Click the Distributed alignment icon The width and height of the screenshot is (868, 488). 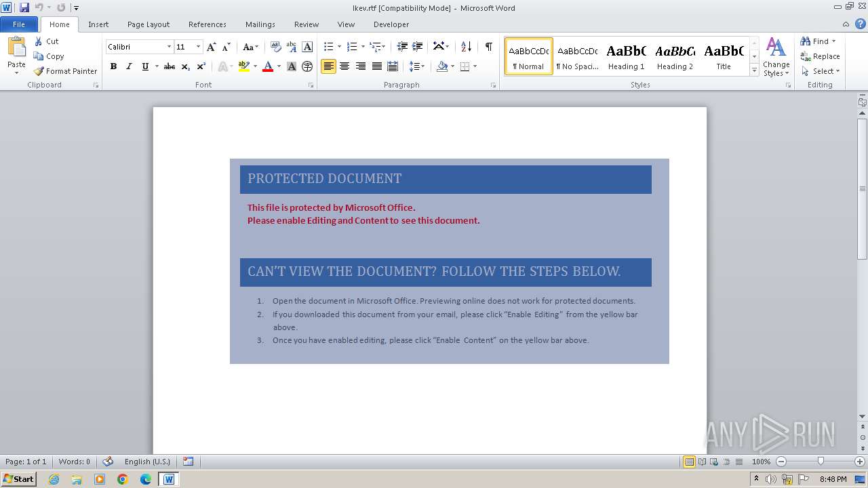(393, 66)
